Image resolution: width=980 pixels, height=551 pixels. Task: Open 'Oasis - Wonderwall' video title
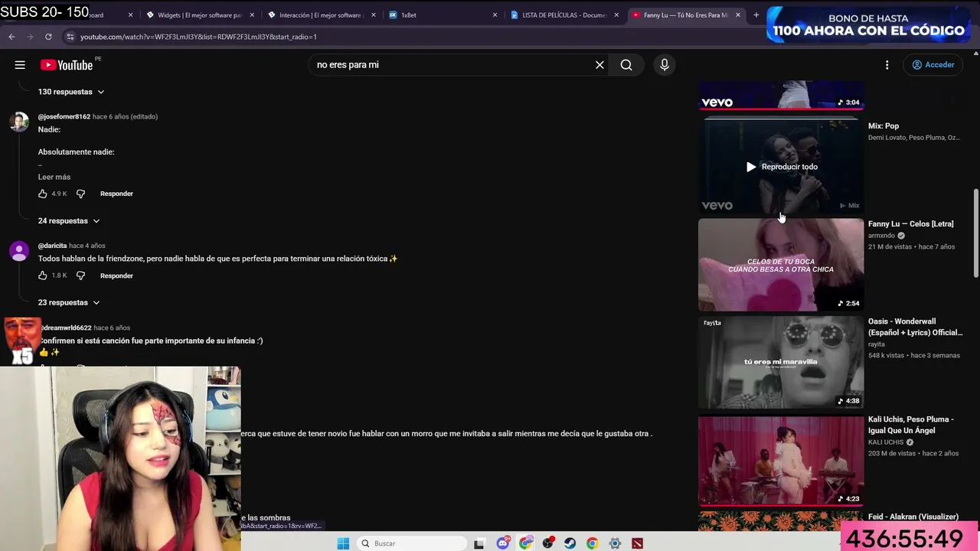915,327
